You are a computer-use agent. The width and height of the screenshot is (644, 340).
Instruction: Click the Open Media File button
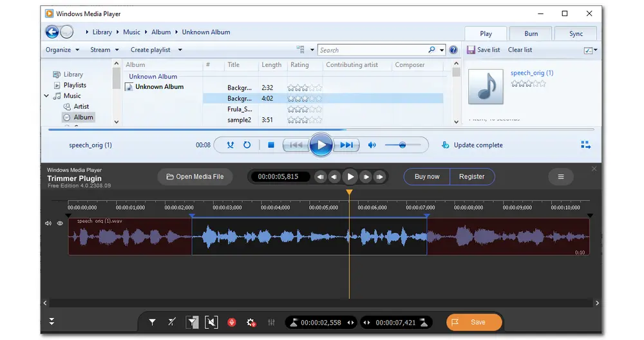tap(195, 176)
